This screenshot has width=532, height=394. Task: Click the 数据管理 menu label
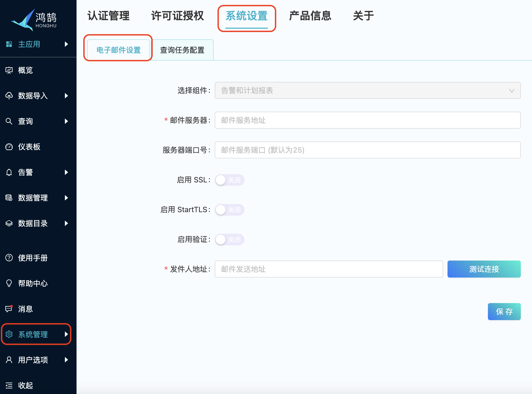tap(33, 198)
